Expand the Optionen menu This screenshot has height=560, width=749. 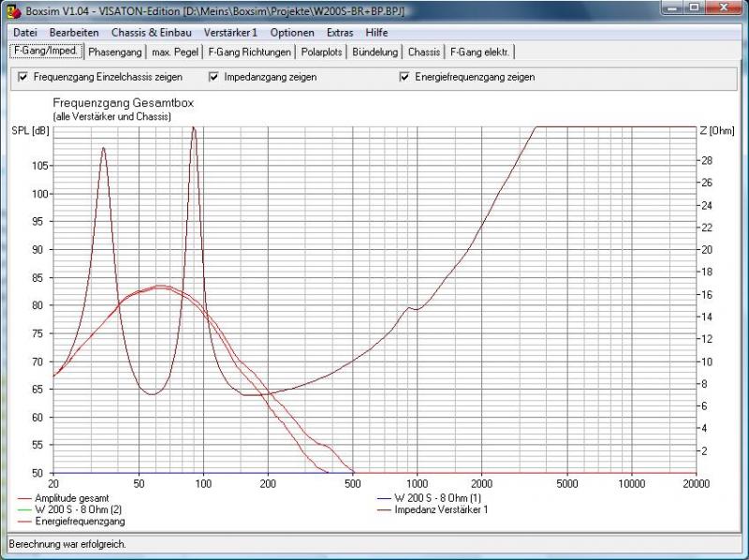(x=292, y=32)
